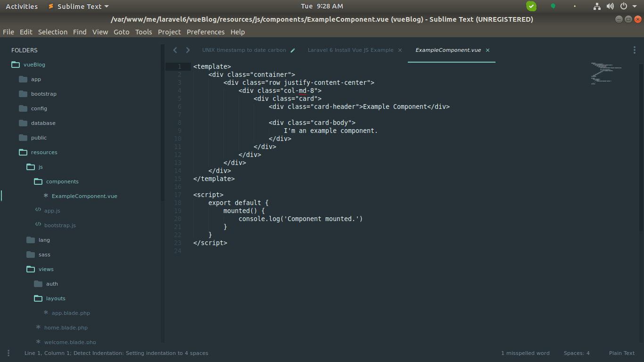This screenshot has width=644, height=362.
Task: Close the ExampleComponent.vue tab
Action: click(487, 50)
